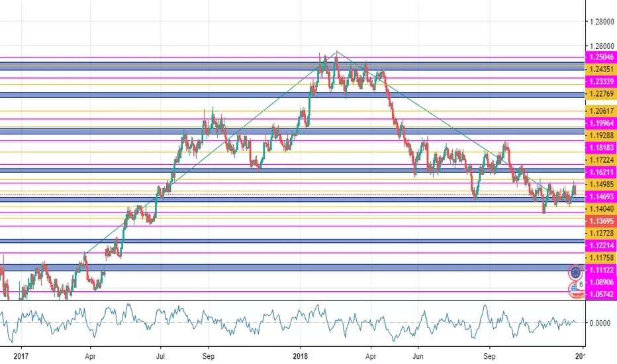
Task: Click the Jul label on time axis
Action: [160, 356]
